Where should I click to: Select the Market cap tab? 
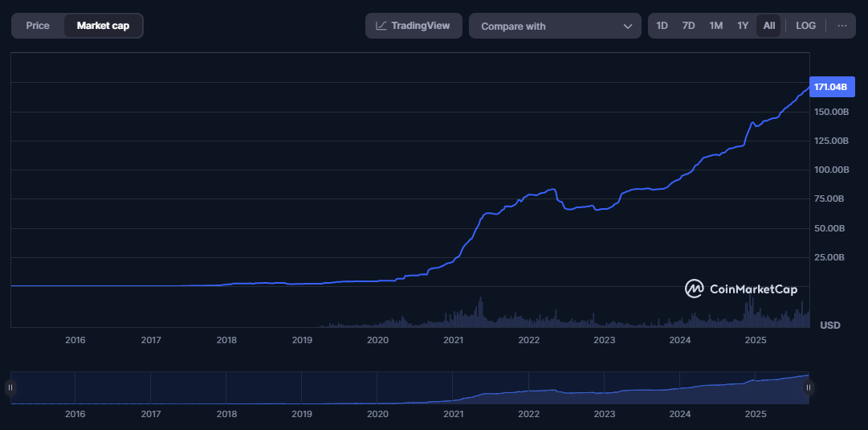103,26
